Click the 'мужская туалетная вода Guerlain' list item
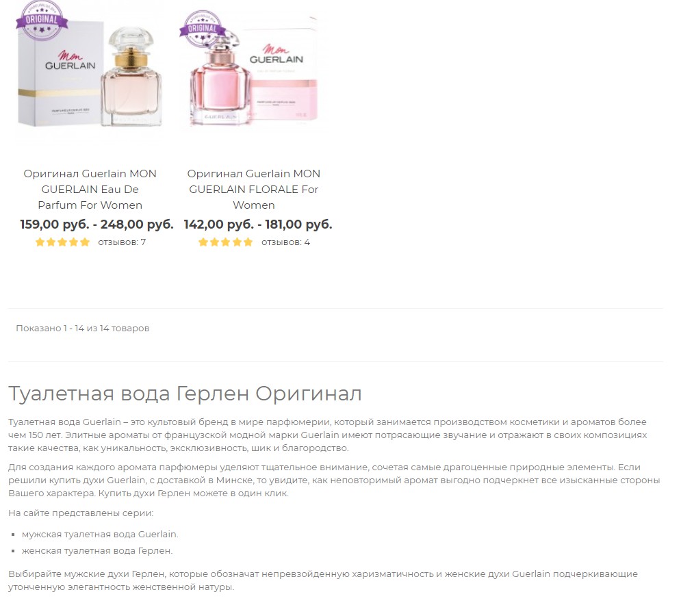 [100, 535]
